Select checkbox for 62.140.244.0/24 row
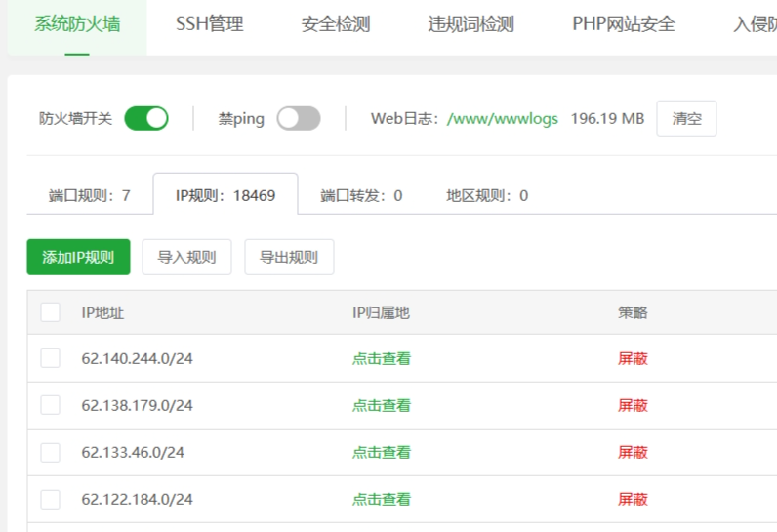Screen dimensions: 777x532 [x=50, y=358]
